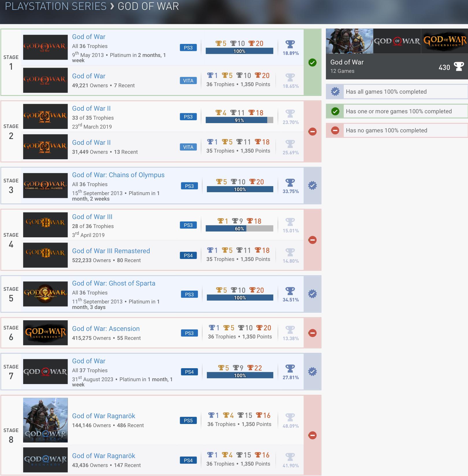Image resolution: width=468 pixels, height=476 pixels.
Task: Open the God of War Ragnarök PS5 cover thumbnail
Action: [x=45, y=420]
